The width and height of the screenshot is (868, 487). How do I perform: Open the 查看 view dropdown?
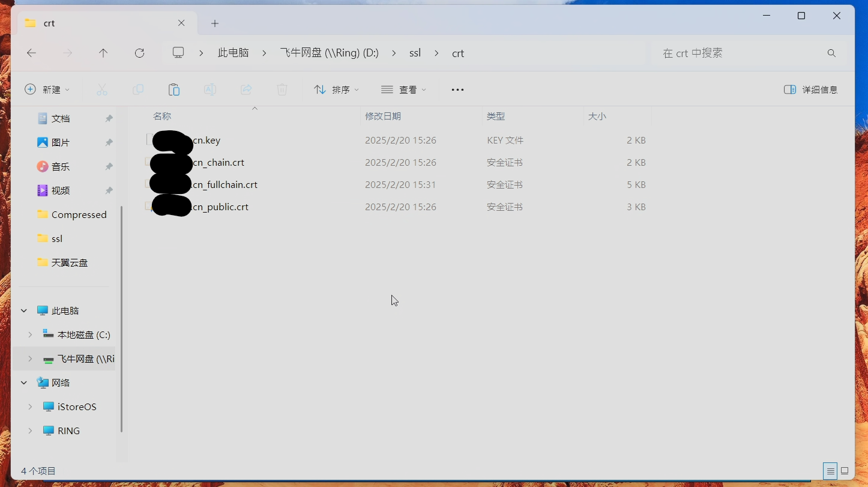click(x=403, y=89)
